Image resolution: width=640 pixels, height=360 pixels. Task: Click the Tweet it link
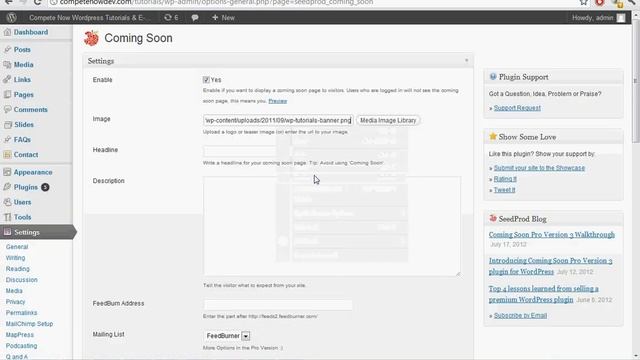point(504,190)
